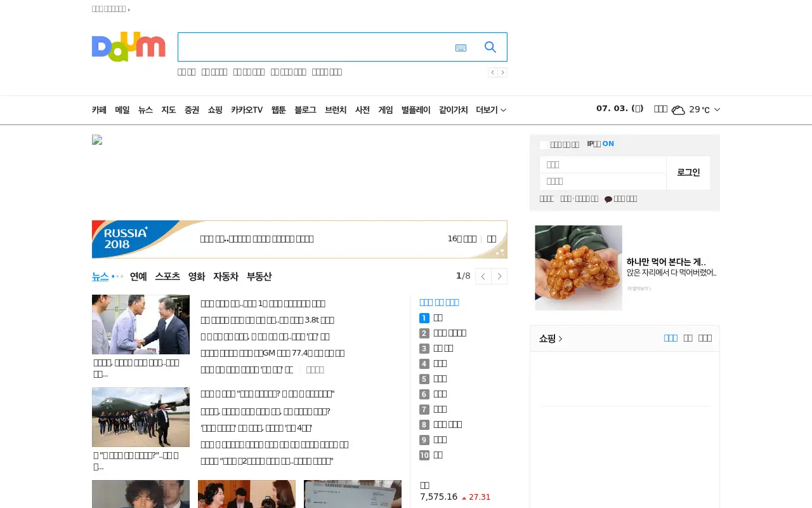Image resolution: width=812 pixels, height=508 pixels.
Task: Switch to the 연예 tab
Action: click(x=138, y=276)
